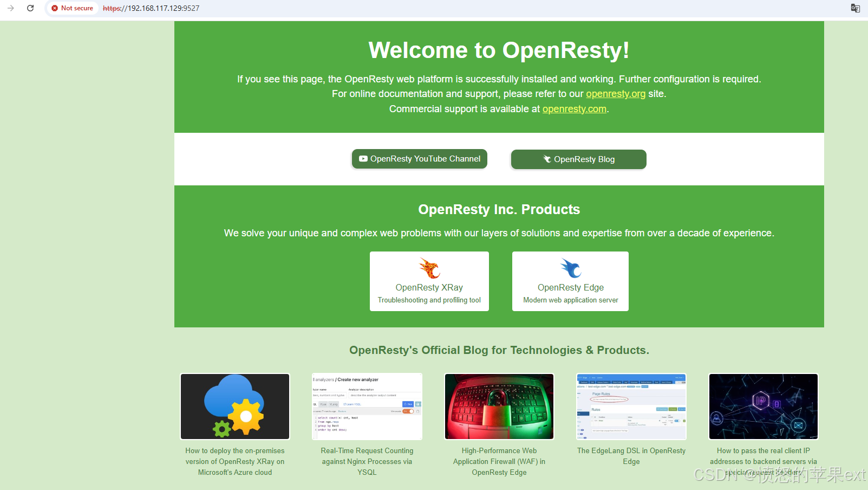Click the OpenResty XRay flame bird logo
Screen dimensions: 868x490
click(429, 268)
